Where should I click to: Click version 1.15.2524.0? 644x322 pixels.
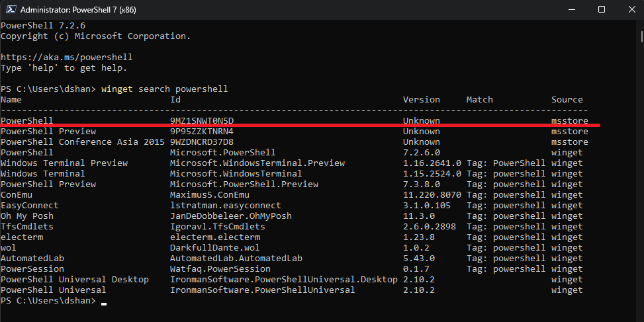click(432, 173)
